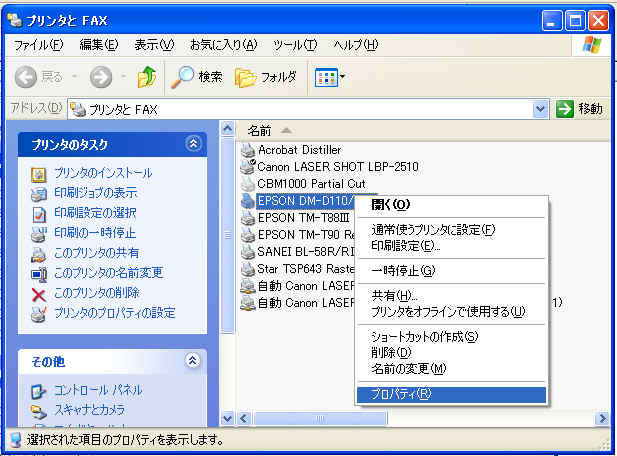Image resolution: width=617 pixels, height=456 pixels.
Task: Open the 表示(V) menu
Action: 154,45
